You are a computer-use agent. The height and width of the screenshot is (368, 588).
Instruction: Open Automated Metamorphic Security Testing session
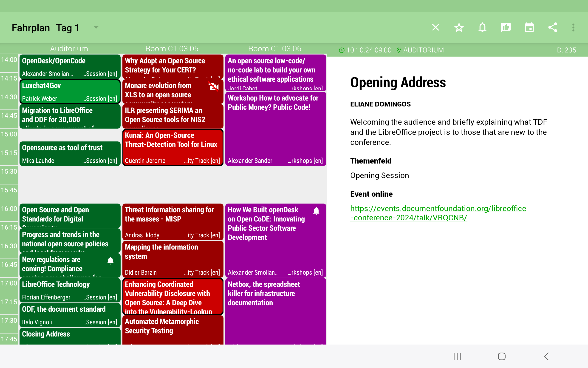[173, 330]
